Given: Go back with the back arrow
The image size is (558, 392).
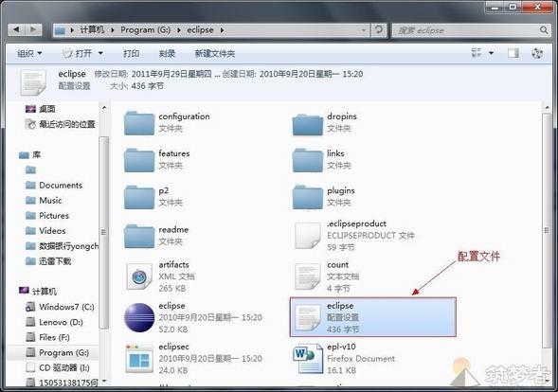Looking at the screenshot, I should point(16,29).
